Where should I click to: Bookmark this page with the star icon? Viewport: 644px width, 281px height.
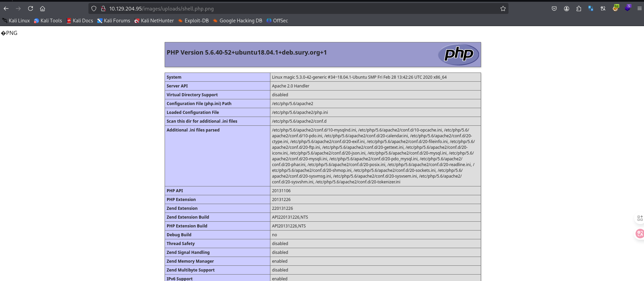click(503, 8)
